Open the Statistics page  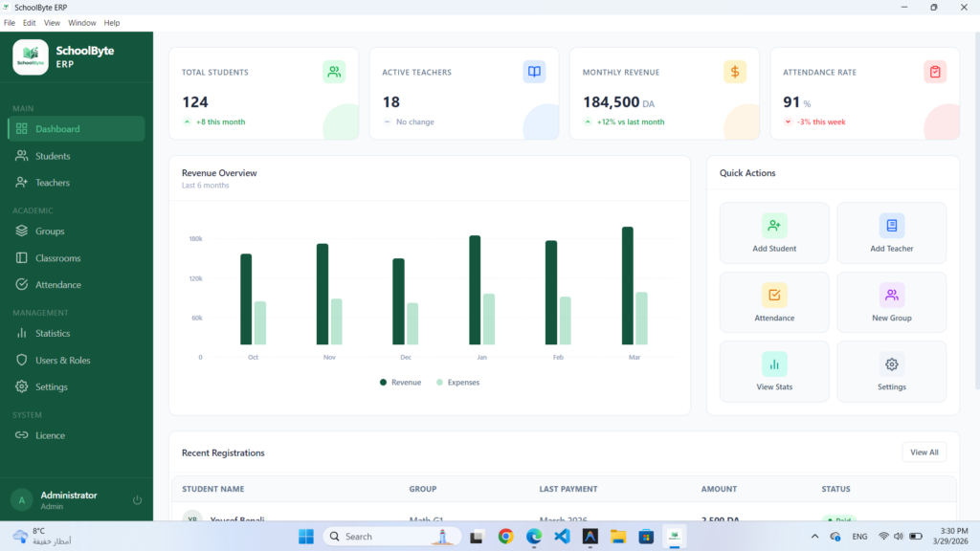click(x=77, y=334)
